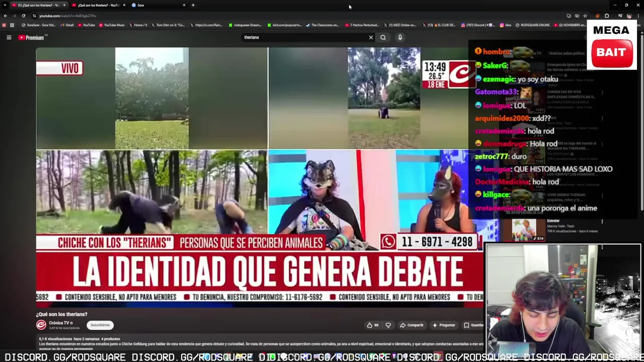Open the browser profile avatar
This screenshot has height=362, width=644.
point(629,16)
